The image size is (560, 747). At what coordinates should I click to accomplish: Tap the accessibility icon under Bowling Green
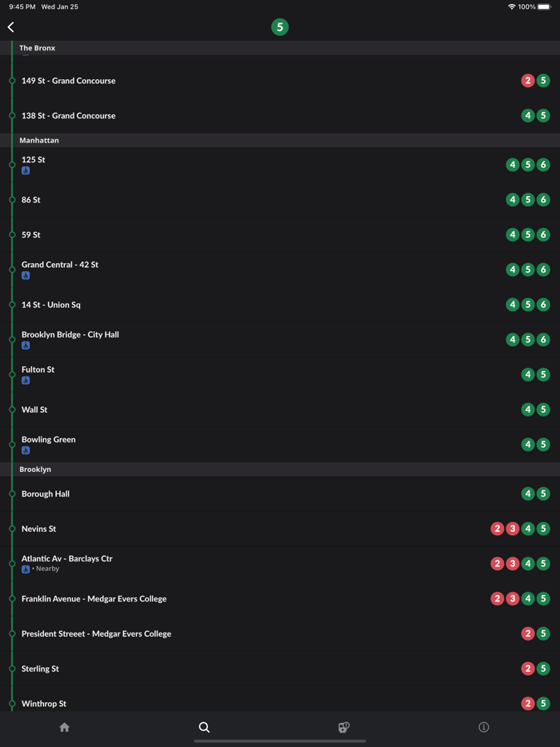tap(26, 450)
